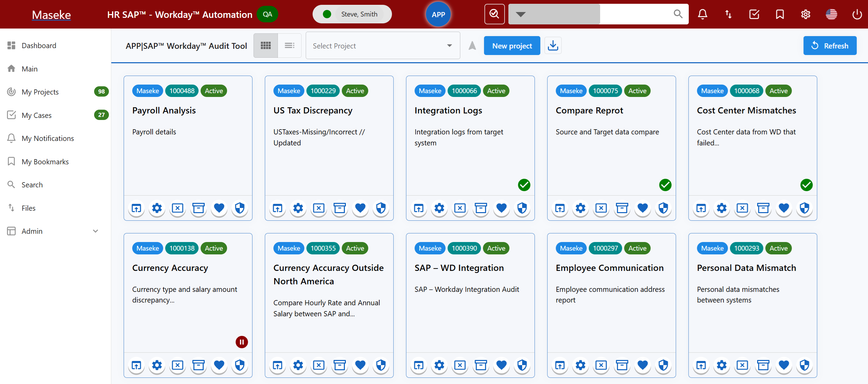Favorite Personal Data Mismatch using the heart
868x384 pixels.
coord(784,365)
